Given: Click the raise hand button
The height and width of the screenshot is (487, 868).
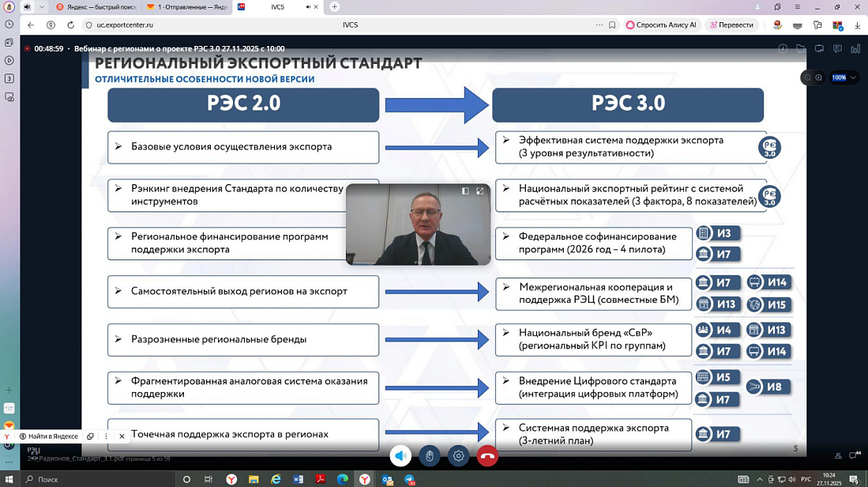Looking at the screenshot, I should 430,456.
